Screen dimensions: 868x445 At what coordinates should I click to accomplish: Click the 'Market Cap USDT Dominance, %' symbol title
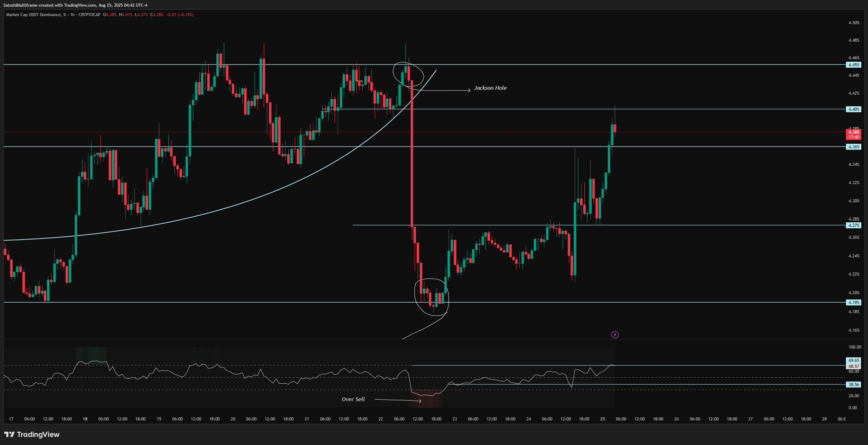tap(36, 15)
